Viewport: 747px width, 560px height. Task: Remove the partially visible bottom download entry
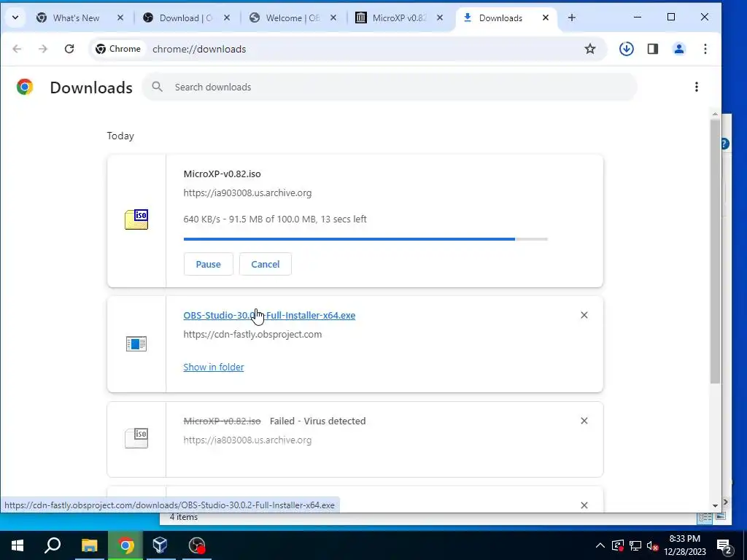point(584,505)
